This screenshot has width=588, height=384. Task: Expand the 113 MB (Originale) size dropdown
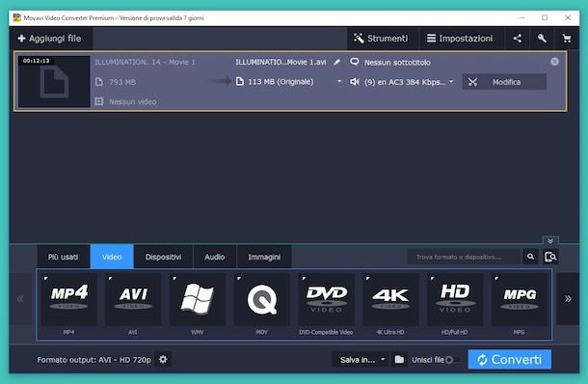pyautogui.click(x=339, y=81)
